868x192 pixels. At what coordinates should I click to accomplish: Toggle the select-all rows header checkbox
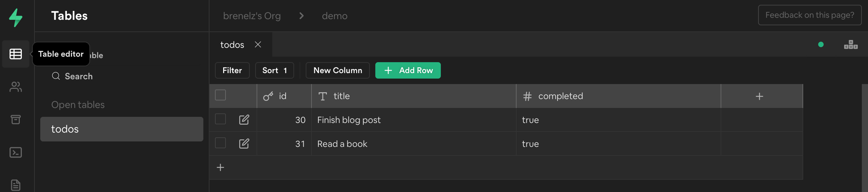[220, 95]
